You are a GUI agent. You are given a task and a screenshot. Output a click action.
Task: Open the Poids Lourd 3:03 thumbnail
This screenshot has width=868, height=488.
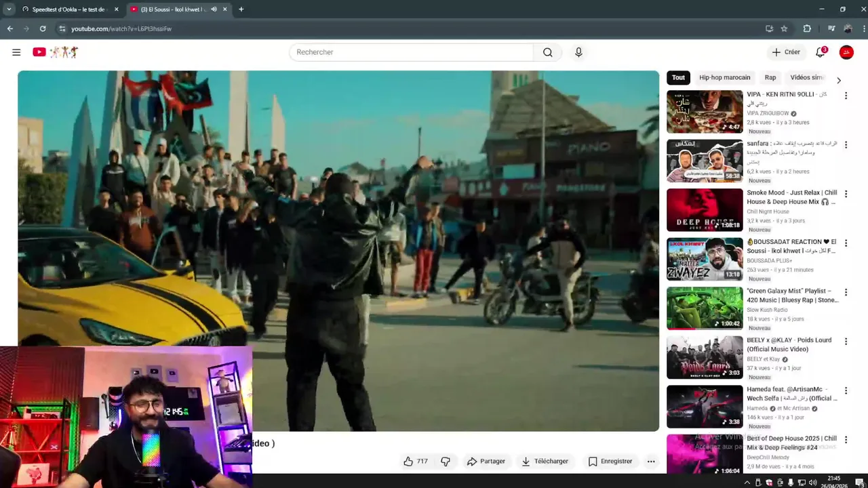click(705, 357)
